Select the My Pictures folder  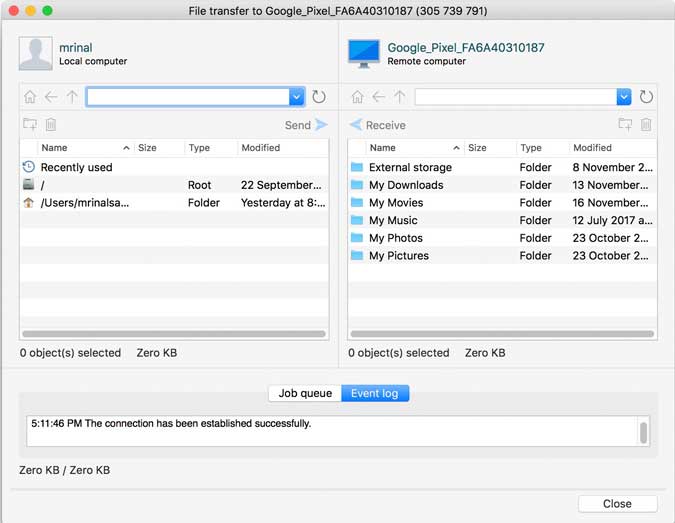coord(502,255)
